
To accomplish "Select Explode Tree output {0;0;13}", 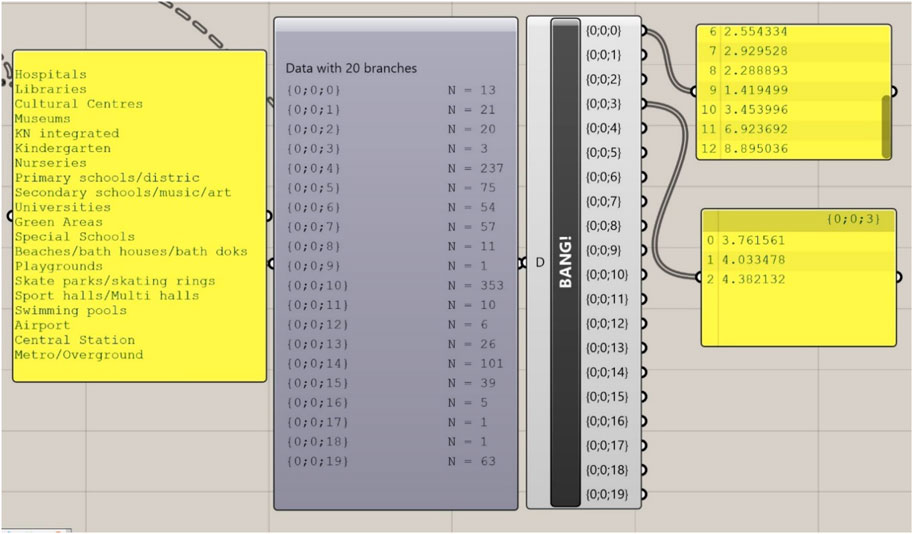I will click(x=607, y=348).
